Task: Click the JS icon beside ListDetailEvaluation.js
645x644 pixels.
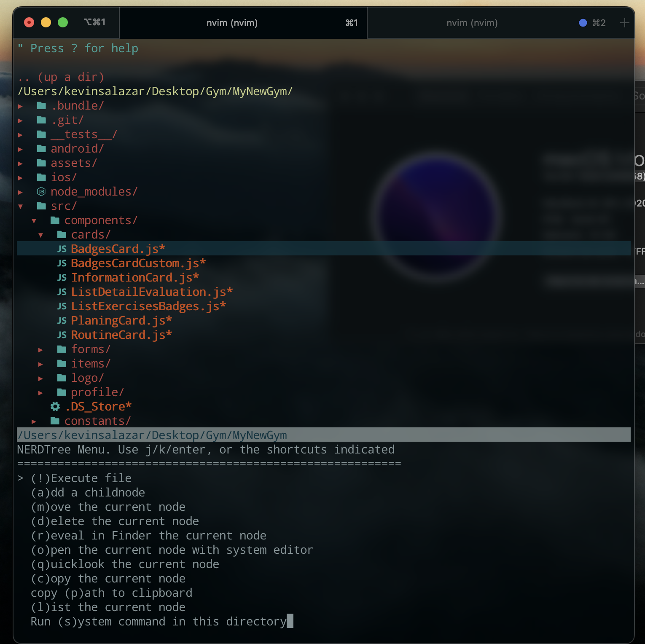Action: tap(62, 292)
